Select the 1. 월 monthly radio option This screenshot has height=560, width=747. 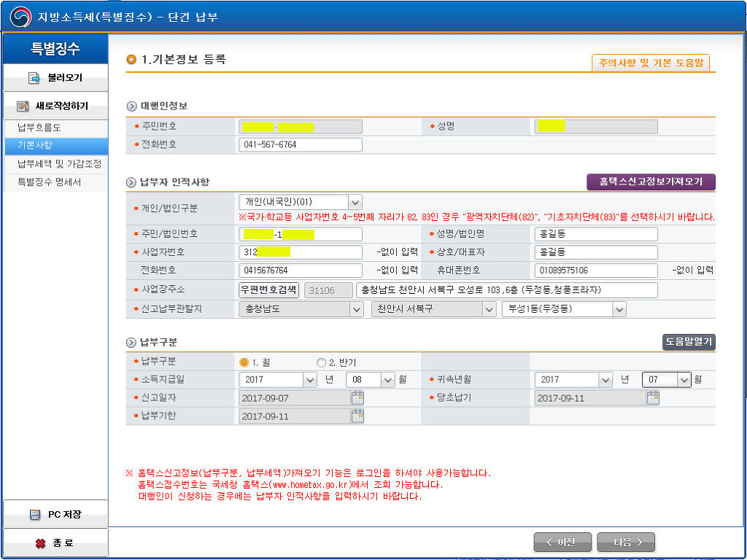(244, 362)
